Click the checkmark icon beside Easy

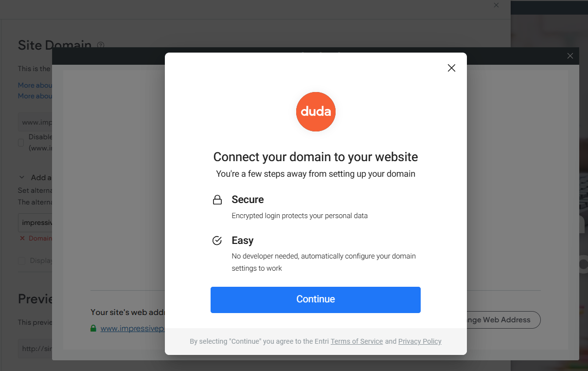click(217, 241)
